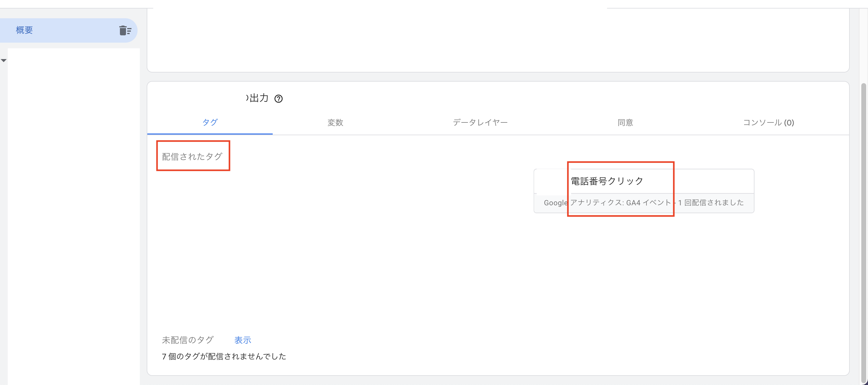The image size is (868, 385).
Task: Open the 変数 tab
Action: 335,122
